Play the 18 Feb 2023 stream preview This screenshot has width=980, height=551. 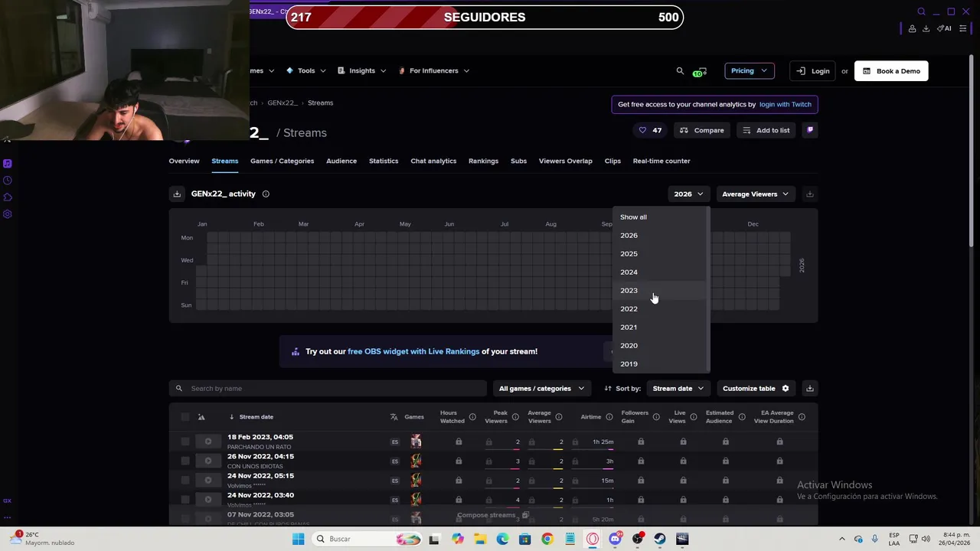pos(207,442)
